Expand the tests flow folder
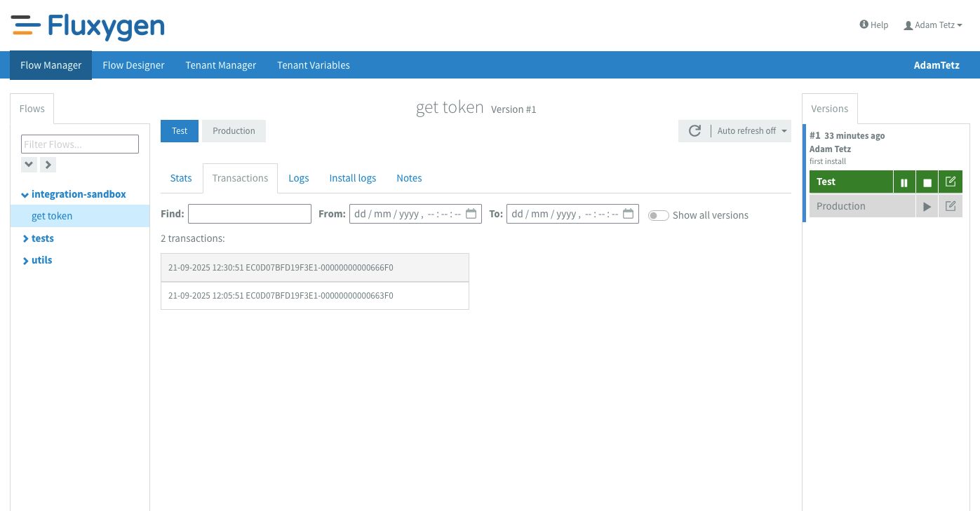 click(42, 238)
